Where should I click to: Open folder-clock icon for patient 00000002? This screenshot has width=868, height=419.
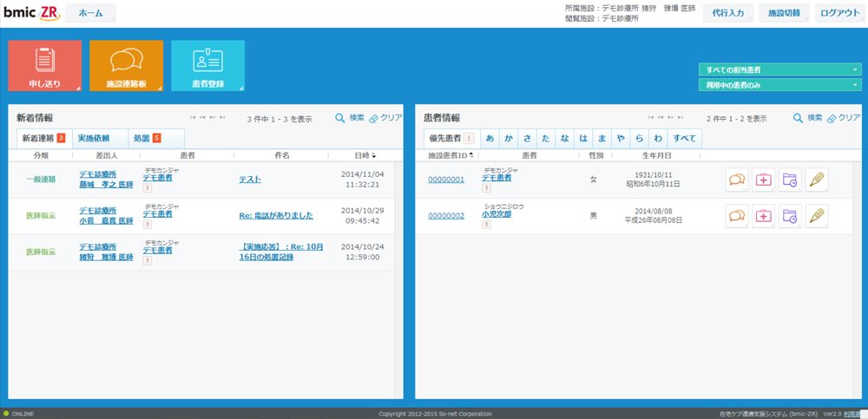pyautogui.click(x=790, y=216)
